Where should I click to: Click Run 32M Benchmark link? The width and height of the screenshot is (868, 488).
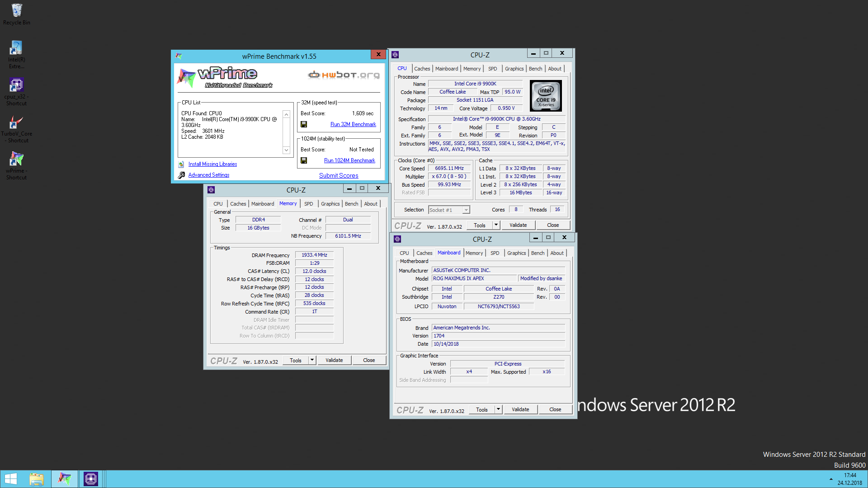[353, 124]
